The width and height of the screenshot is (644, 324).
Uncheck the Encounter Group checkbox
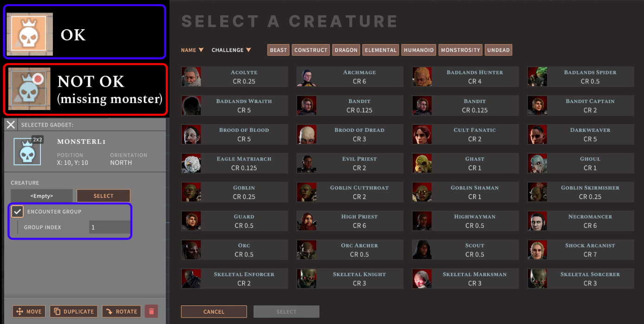tap(18, 212)
